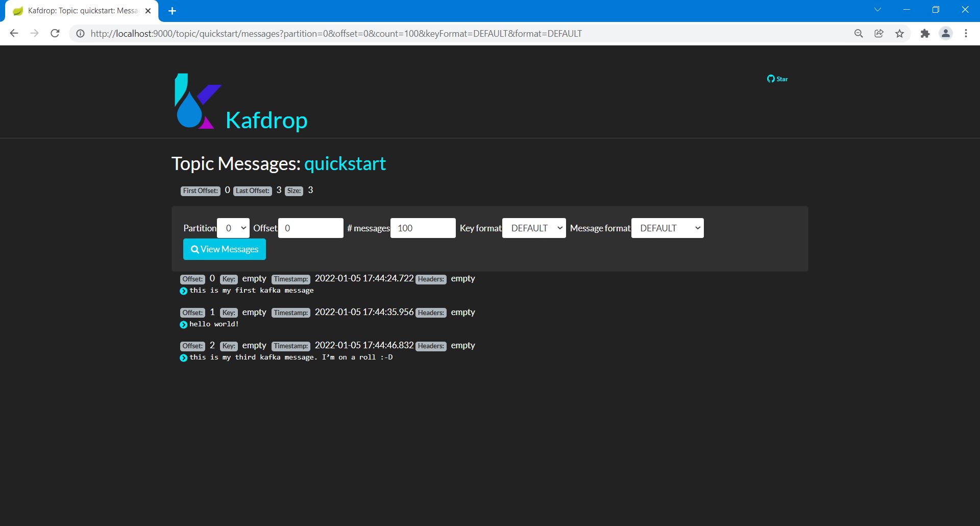Image resolution: width=980 pixels, height=526 pixels.
Task: Click the Offset input field
Action: pyautogui.click(x=310, y=228)
